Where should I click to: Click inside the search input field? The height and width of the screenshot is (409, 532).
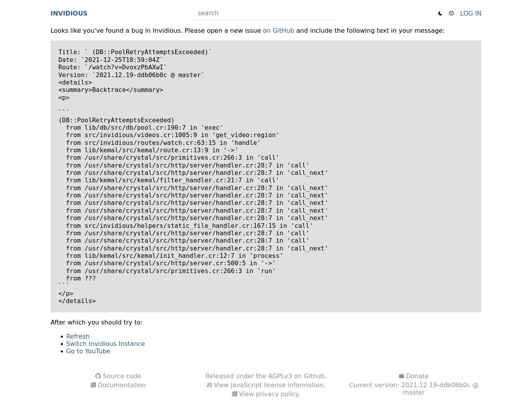[x=266, y=13]
